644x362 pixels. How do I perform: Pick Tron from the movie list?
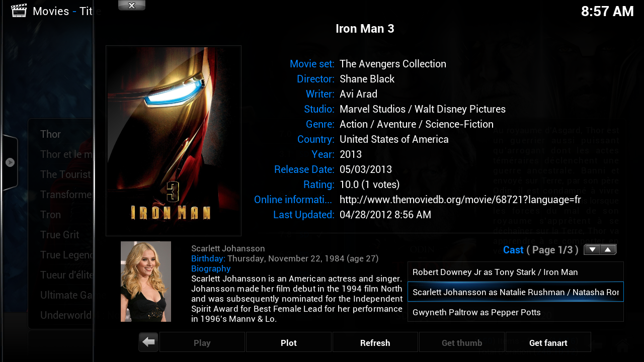point(51,215)
